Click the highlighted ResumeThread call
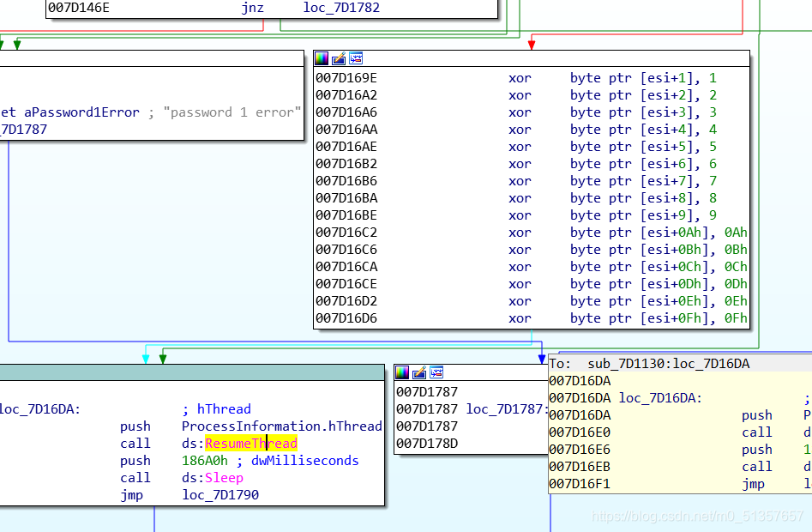 click(251, 444)
